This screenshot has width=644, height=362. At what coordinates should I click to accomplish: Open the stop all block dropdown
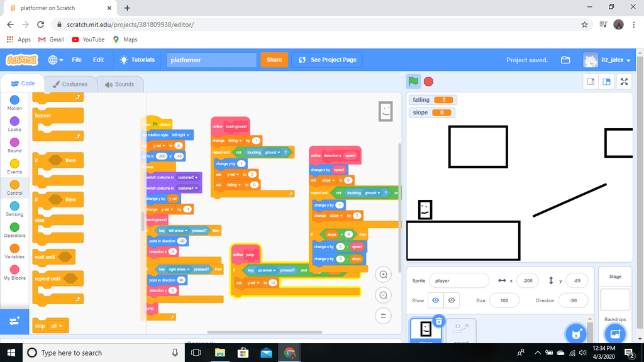(57, 326)
